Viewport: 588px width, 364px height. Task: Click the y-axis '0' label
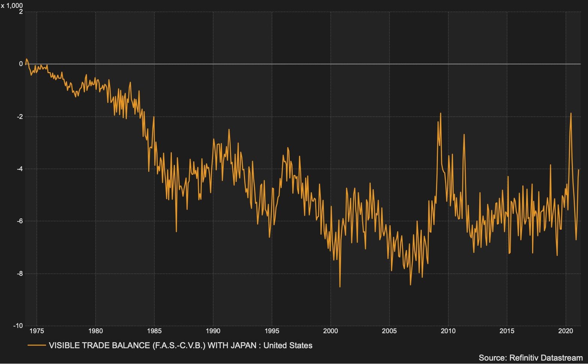coord(21,64)
